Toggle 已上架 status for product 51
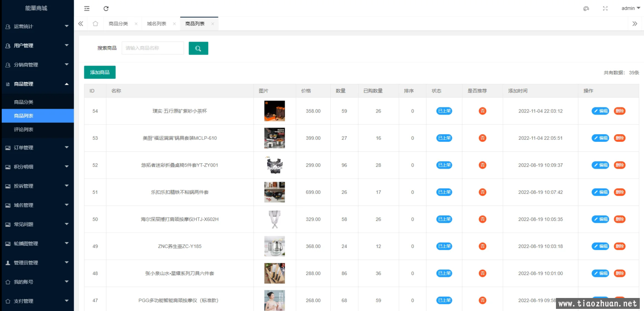 click(x=444, y=192)
